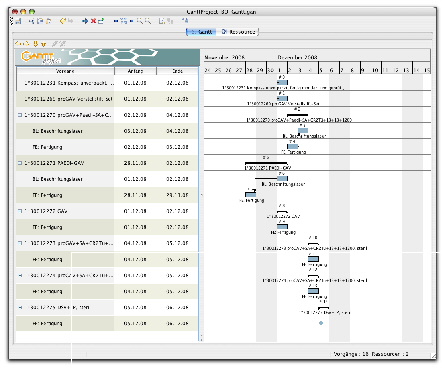
Task: Click the save project toolbar icon
Action: (18, 21)
